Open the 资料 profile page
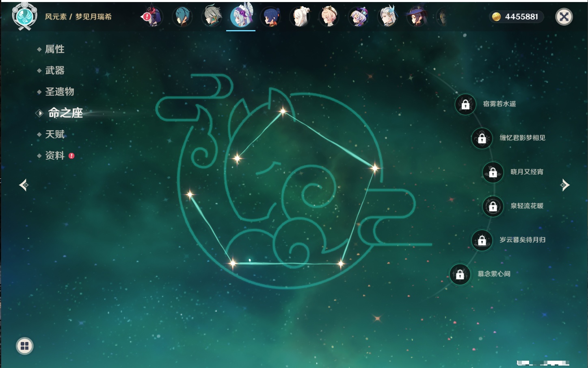Screen dimensions: 588x368 coord(55,155)
